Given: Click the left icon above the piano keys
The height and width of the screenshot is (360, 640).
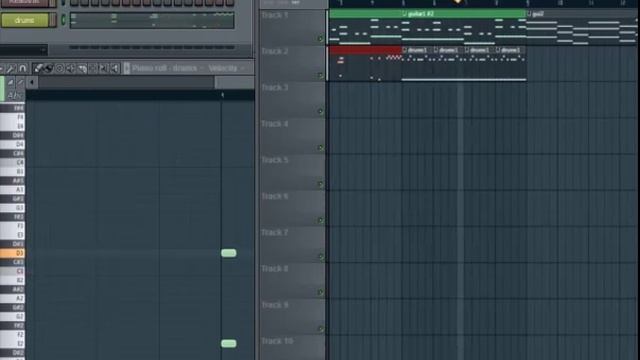Looking at the screenshot, I should [x=11, y=82].
